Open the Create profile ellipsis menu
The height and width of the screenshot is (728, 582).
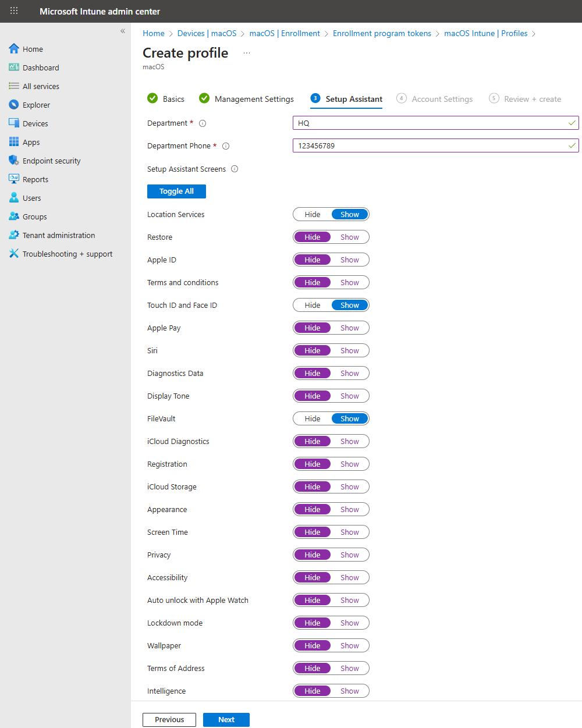(246, 52)
